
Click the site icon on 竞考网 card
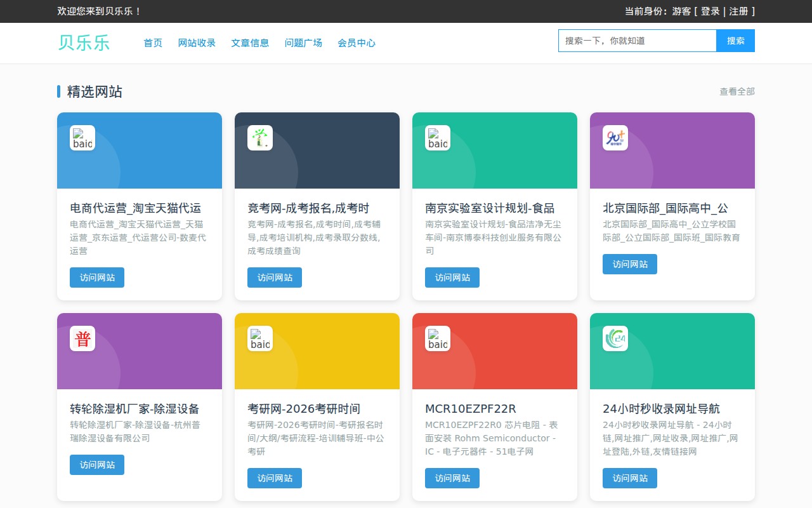click(x=259, y=138)
